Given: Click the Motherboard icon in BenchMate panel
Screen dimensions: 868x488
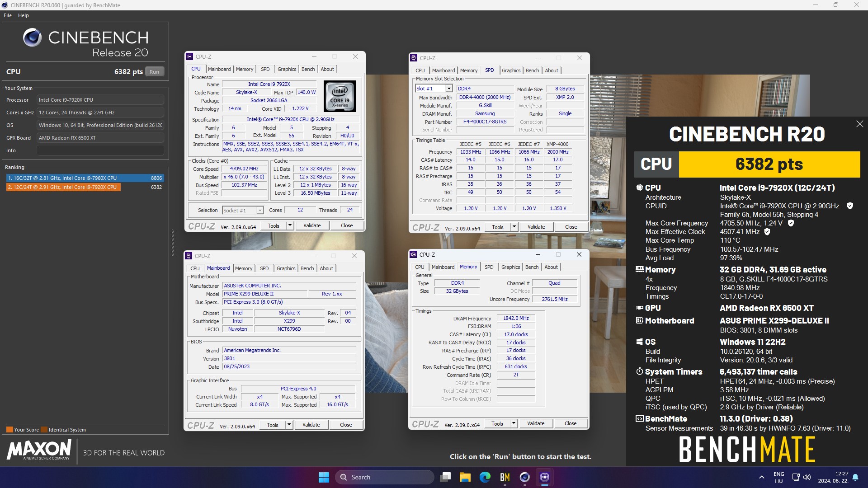Looking at the screenshot, I should (639, 320).
